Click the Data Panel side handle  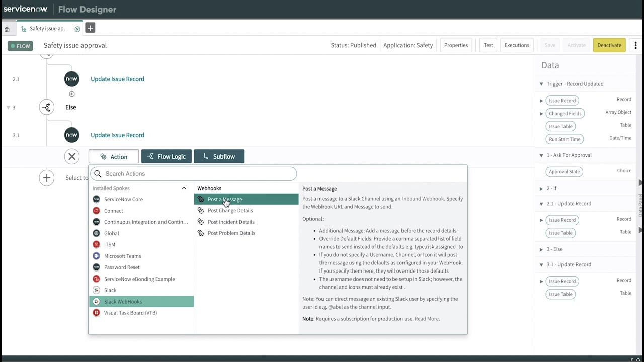point(640,205)
